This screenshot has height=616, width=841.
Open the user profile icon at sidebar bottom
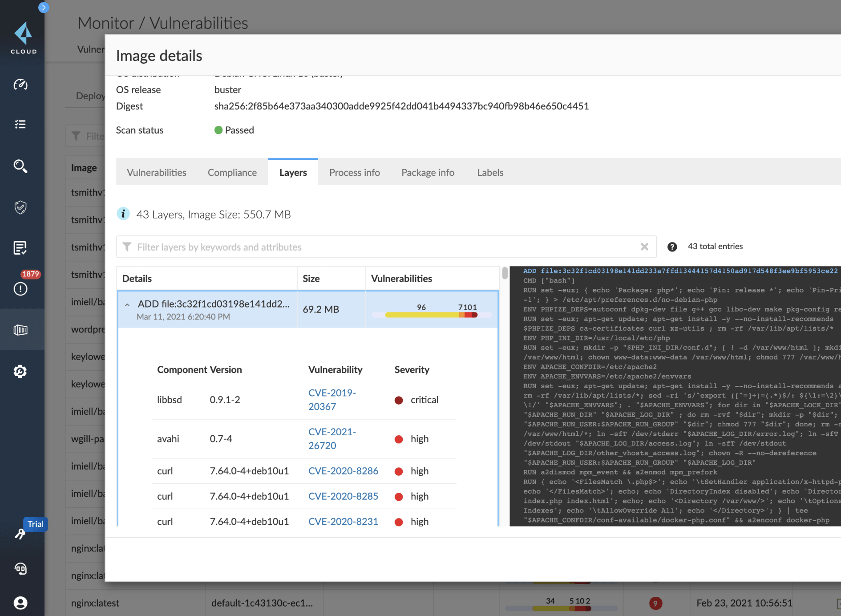click(21, 603)
